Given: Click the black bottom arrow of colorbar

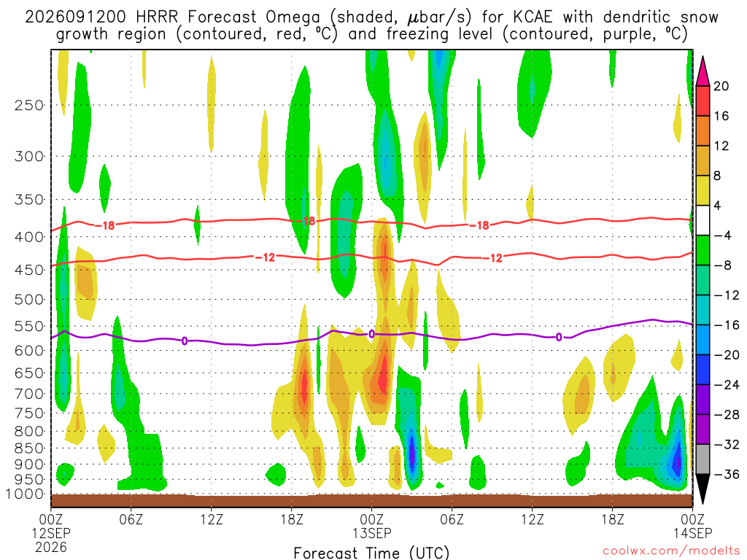Looking at the screenshot, I should (703, 489).
